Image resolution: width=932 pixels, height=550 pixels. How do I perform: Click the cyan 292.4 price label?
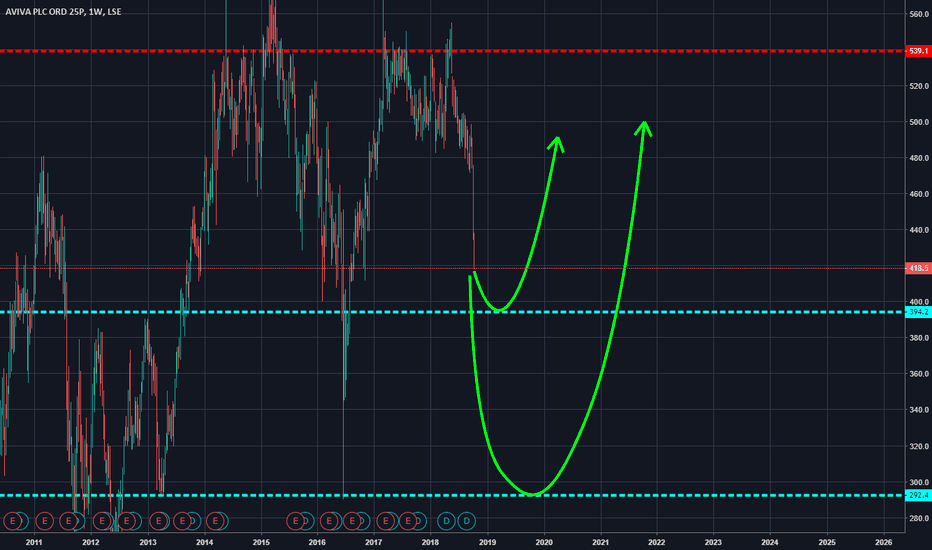click(x=918, y=495)
